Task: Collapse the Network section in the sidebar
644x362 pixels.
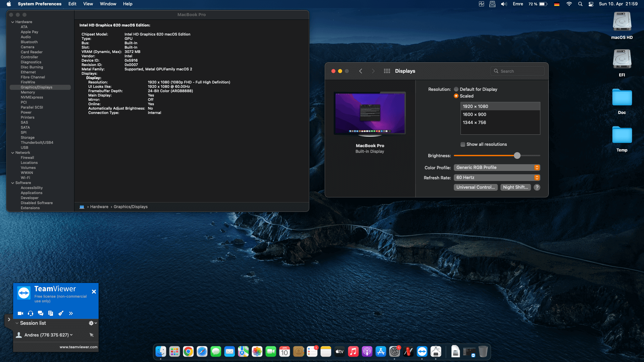Action: point(13,153)
